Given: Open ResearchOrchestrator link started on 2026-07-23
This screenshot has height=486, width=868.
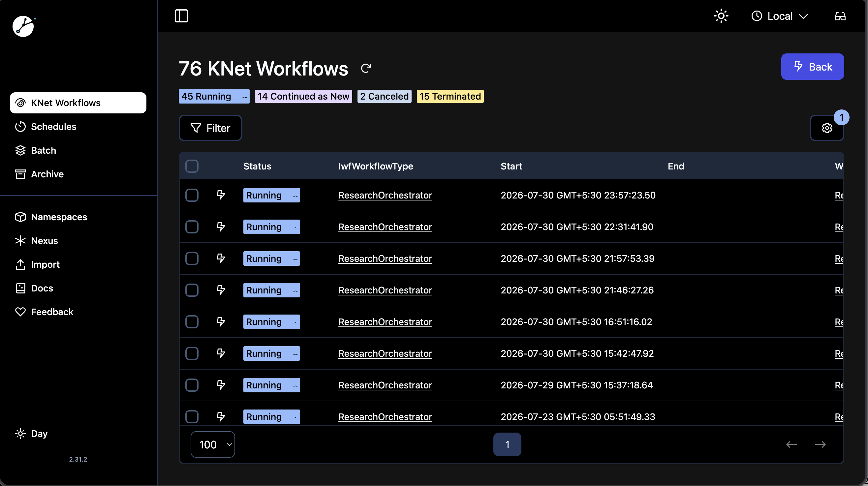Looking at the screenshot, I should [385, 417].
